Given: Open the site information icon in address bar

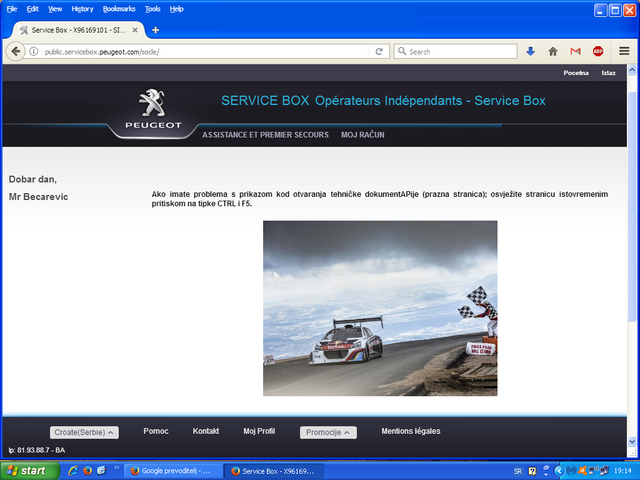Looking at the screenshot, I should point(33,51).
